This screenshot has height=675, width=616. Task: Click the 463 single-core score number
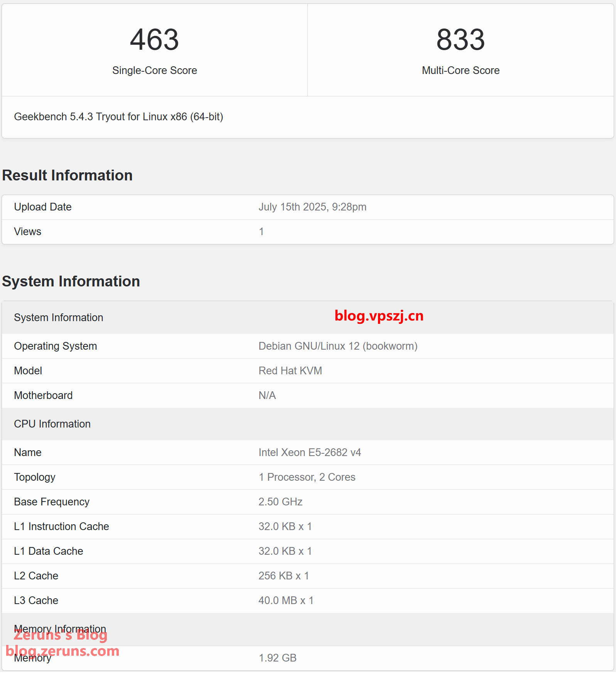click(154, 40)
